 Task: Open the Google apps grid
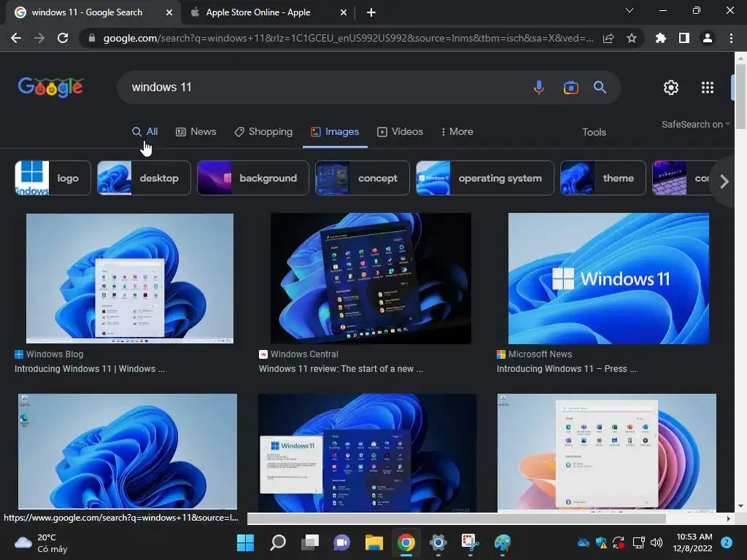point(708,87)
